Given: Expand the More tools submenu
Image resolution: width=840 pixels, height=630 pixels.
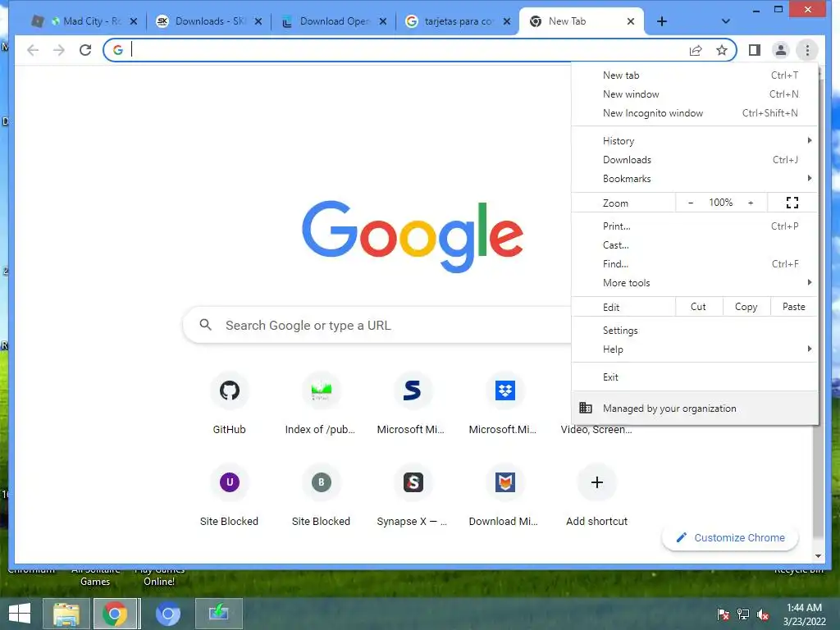Looking at the screenshot, I should 694,283.
